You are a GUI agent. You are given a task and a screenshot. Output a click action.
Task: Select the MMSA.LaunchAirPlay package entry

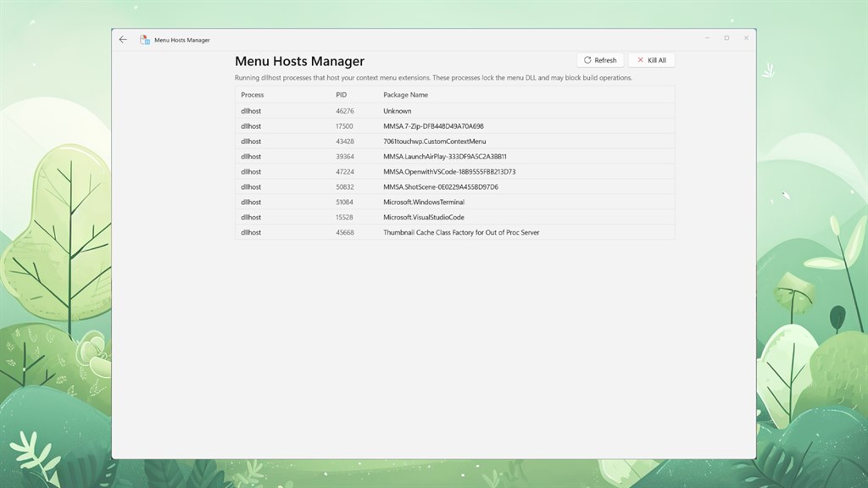[445, 157]
